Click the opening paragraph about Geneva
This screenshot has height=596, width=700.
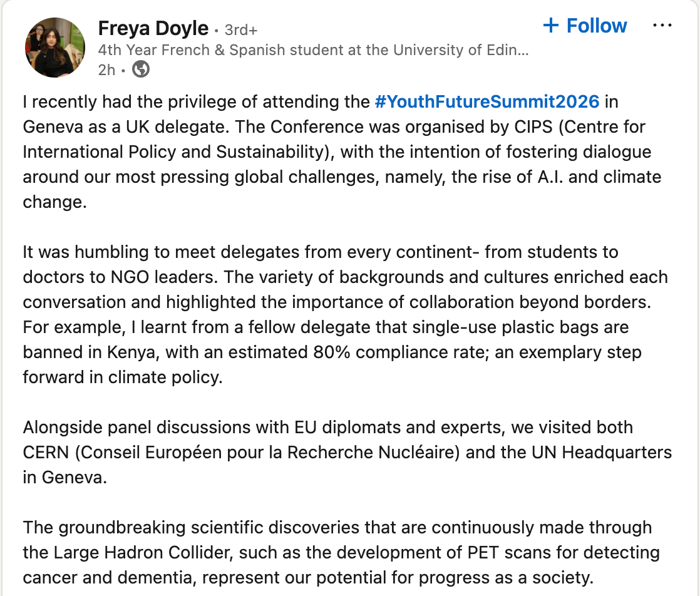[x=338, y=151]
